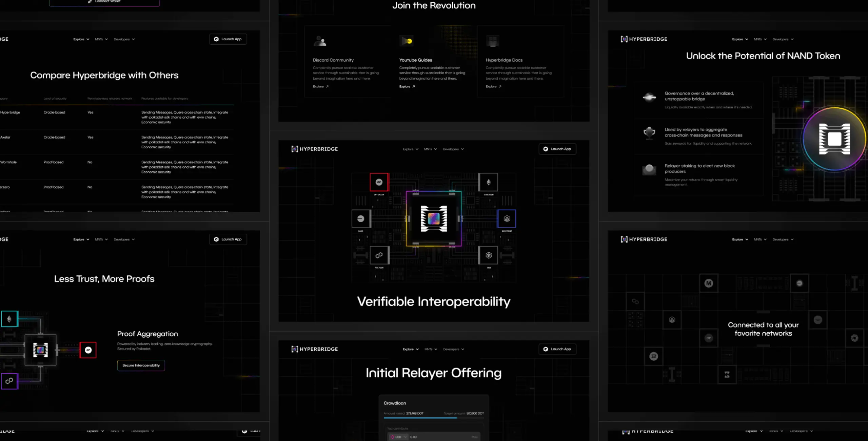Image resolution: width=868 pixels, height=441 pixels.
Task: Expand Explore menu in Compare Hyperbridge panel
Action: 81,39
